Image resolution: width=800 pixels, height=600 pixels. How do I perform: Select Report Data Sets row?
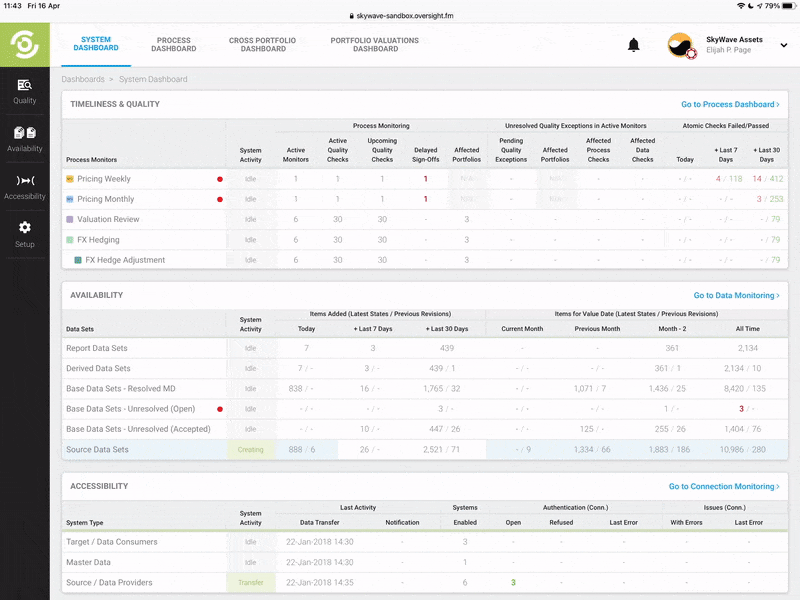click(424, 348)
